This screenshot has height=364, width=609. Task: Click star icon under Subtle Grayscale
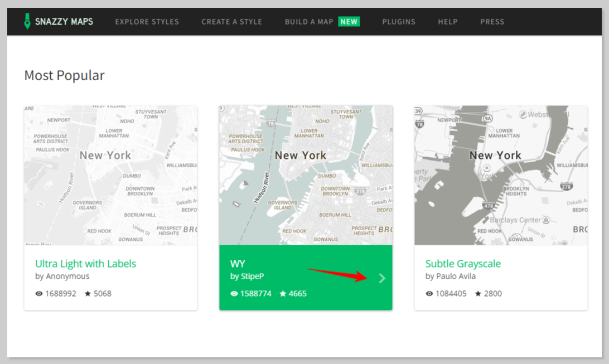pos(478,293)
